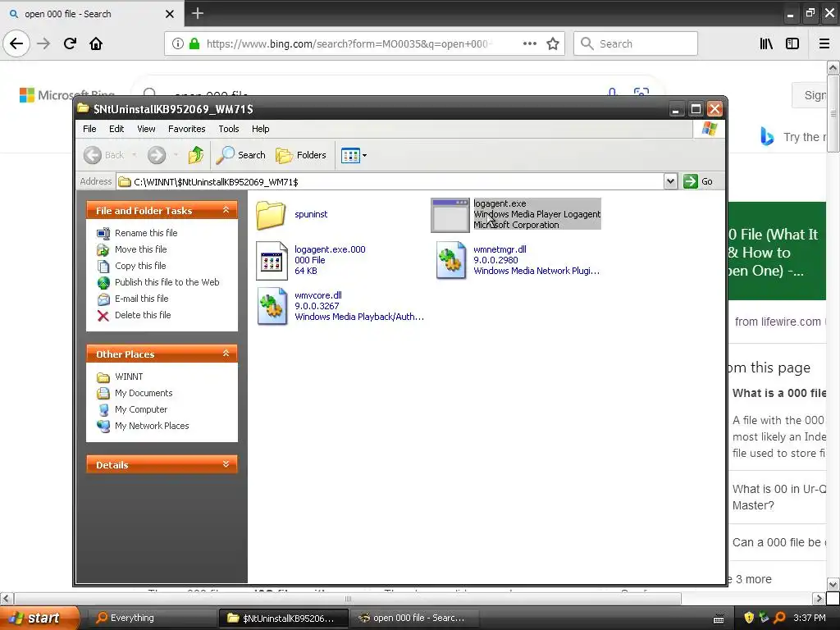Open the Back history dropdown arrow
This screenshot has width=840, height=630.
134,155
